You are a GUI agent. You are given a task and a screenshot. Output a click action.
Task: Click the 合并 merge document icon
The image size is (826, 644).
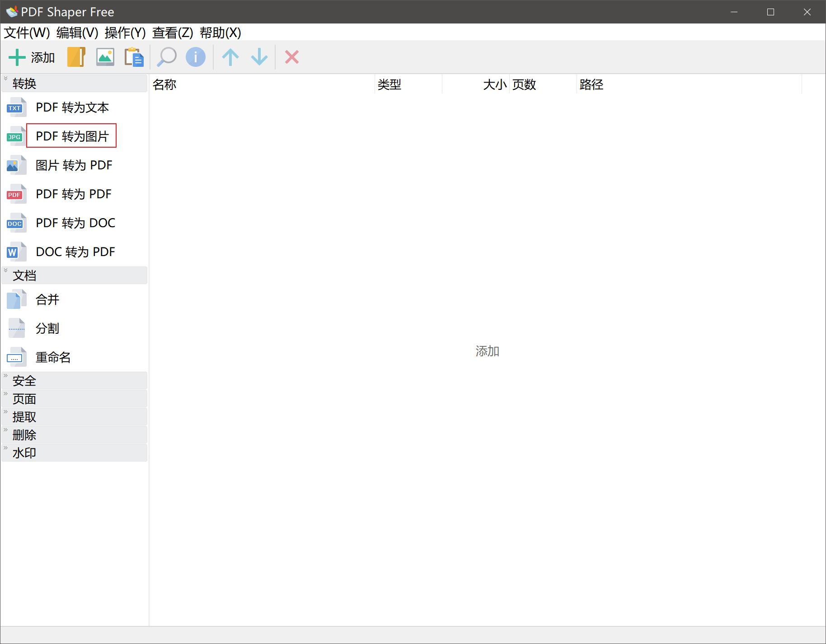tap(16, 299)
